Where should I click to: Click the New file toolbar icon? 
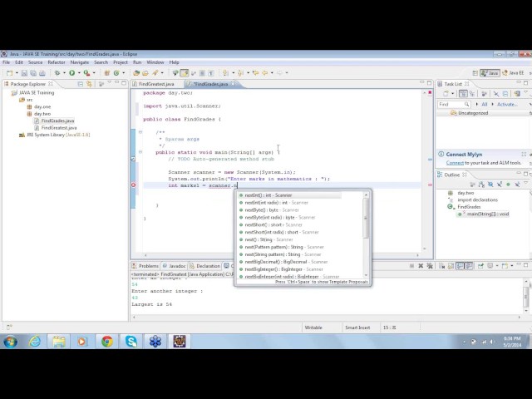[9, 73]
